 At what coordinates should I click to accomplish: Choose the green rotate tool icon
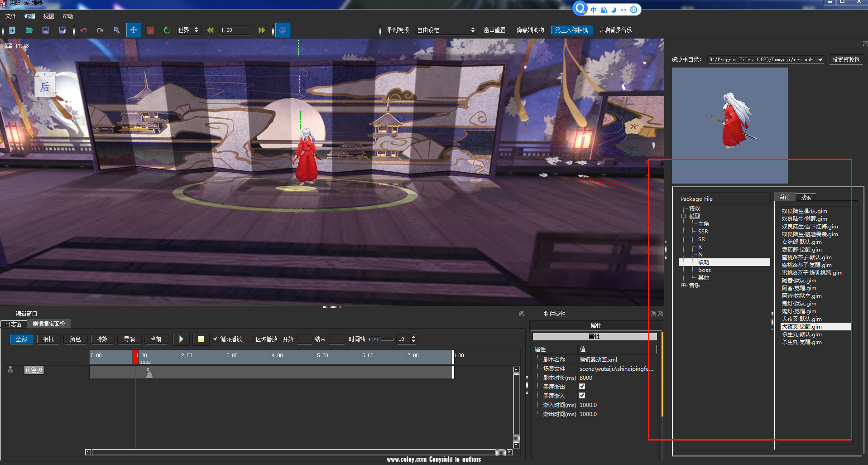coord(167,30)
